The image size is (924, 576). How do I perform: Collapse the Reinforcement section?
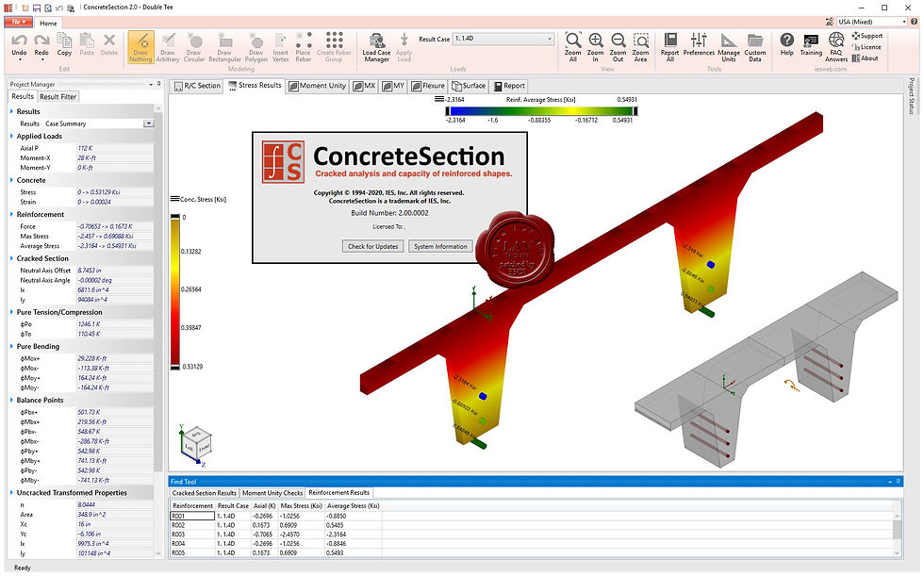[11, 214]
